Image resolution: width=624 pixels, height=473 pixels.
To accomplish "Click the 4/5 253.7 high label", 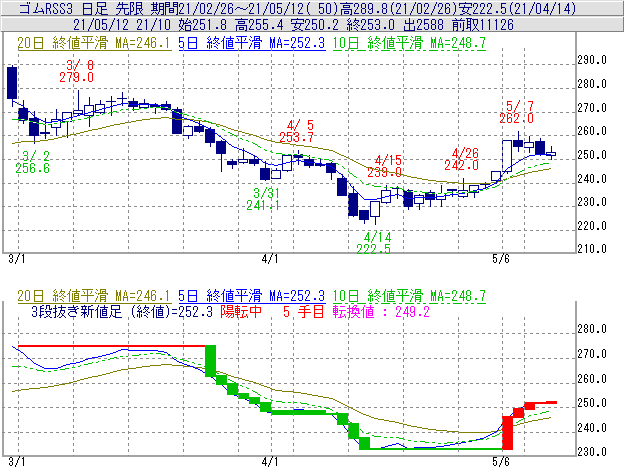I will [x=296, y=132].
